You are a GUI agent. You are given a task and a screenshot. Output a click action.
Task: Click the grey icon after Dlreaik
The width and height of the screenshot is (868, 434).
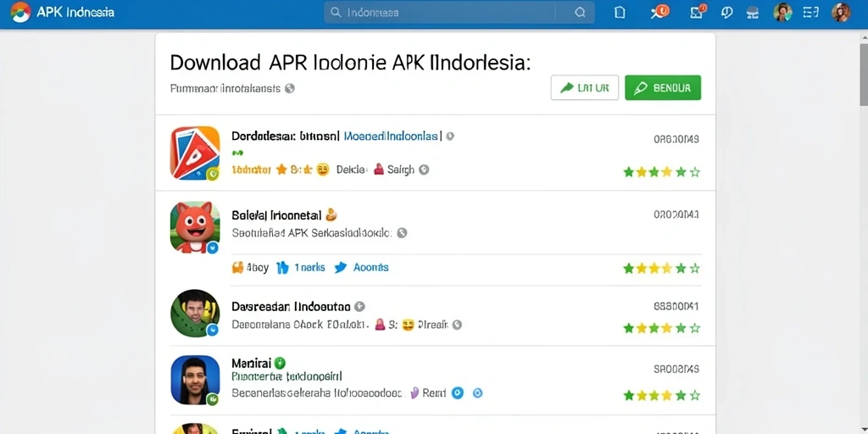coord(457,325)
